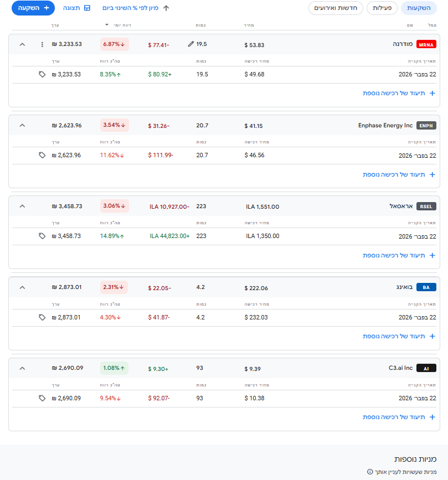Collapse the Boeing holding card
448x480 pixels.
[22, 287]
